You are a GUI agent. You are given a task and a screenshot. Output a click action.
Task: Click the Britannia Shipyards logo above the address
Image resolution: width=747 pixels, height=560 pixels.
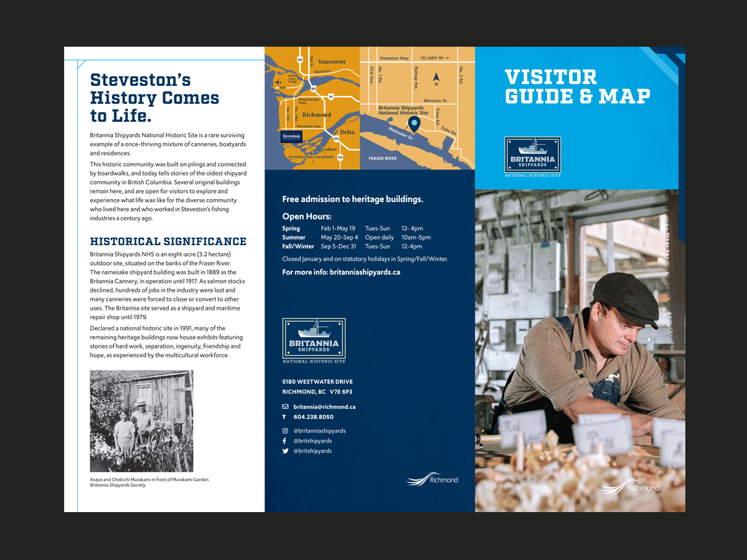point(314,341)
